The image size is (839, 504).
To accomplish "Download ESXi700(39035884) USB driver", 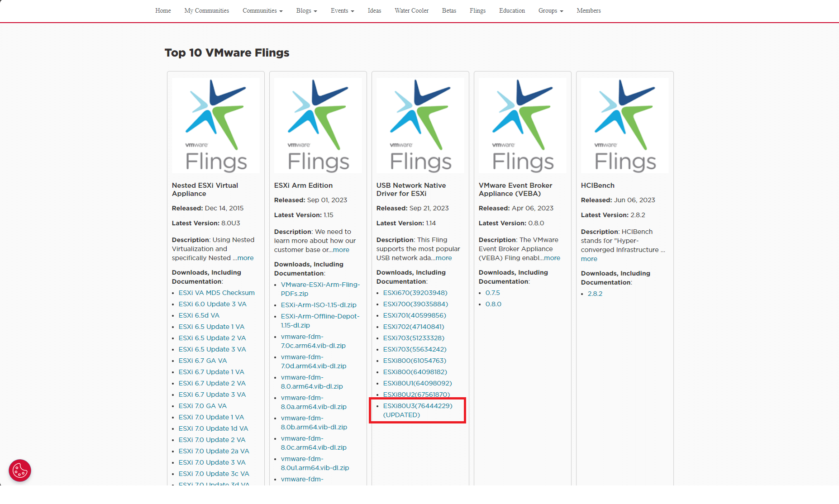I will pyautogui.click(x=416, y=304).
